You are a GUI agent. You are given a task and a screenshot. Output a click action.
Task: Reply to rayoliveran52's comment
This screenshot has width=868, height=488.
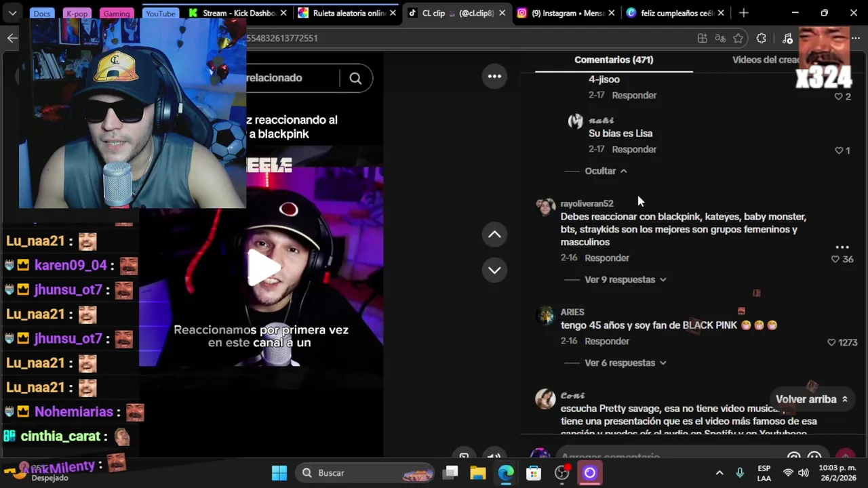(607, 258)
